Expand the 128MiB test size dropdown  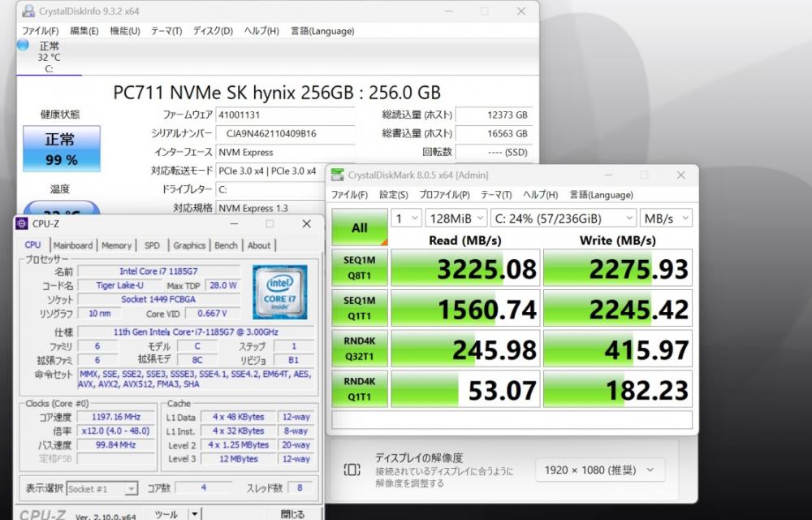click(456, 219)
